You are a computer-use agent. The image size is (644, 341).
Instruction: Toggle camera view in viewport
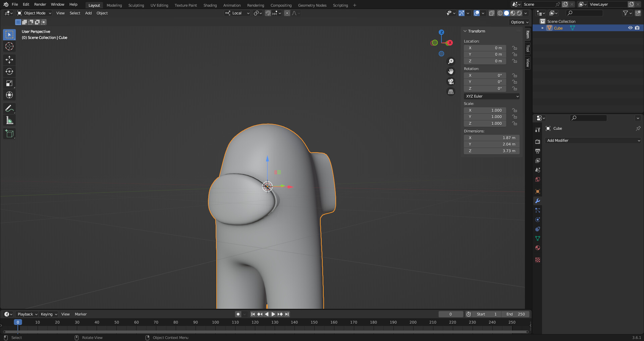tap(451, 81)
